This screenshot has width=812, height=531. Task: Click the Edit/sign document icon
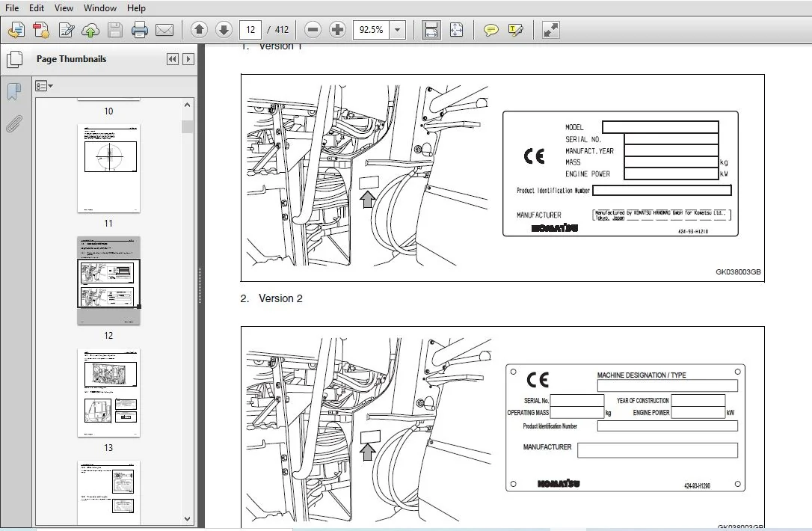pyautogui.click(x=66, y=30)
